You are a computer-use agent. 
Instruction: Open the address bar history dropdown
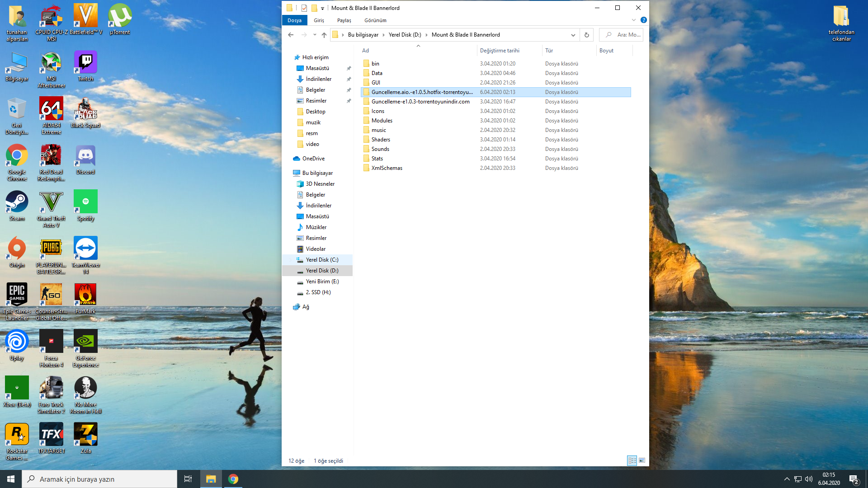tap(573, 35)
